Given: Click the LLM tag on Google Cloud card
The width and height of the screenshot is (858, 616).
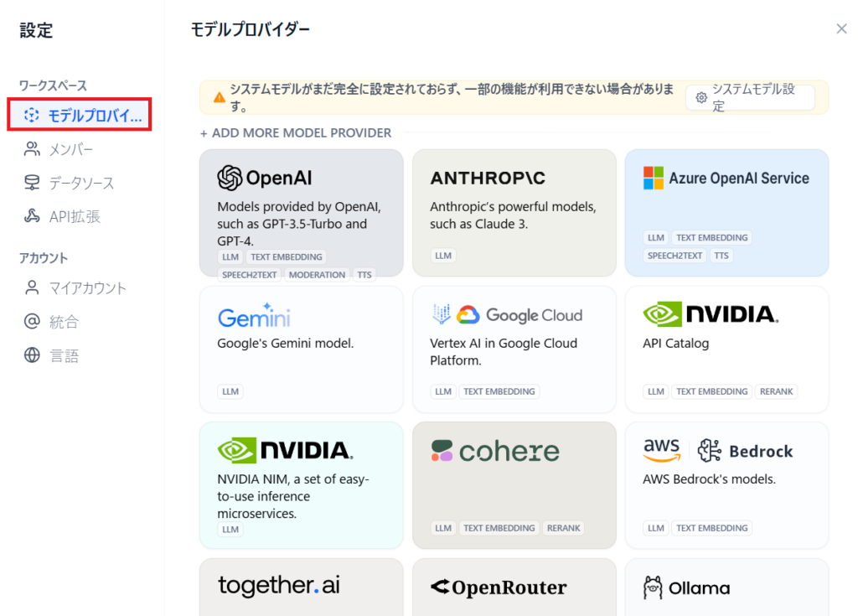Looking at the screenshot, I should pyautogui.click(x=443, y=391).
